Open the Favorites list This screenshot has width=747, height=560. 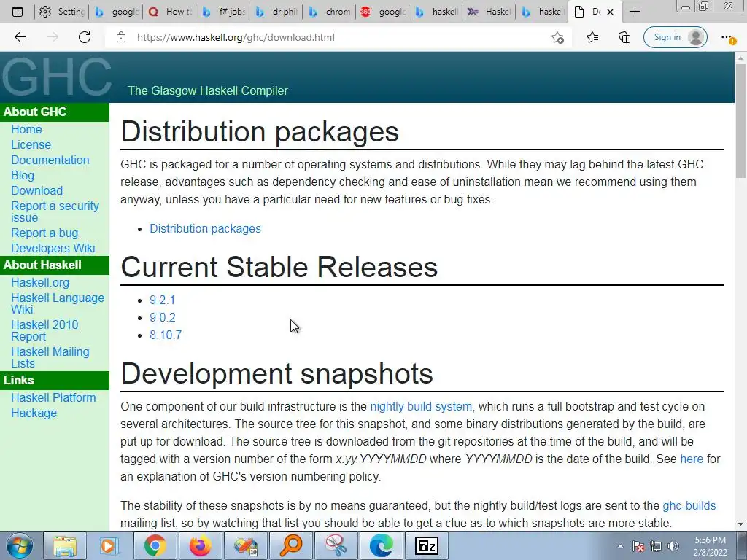[592, 37]
